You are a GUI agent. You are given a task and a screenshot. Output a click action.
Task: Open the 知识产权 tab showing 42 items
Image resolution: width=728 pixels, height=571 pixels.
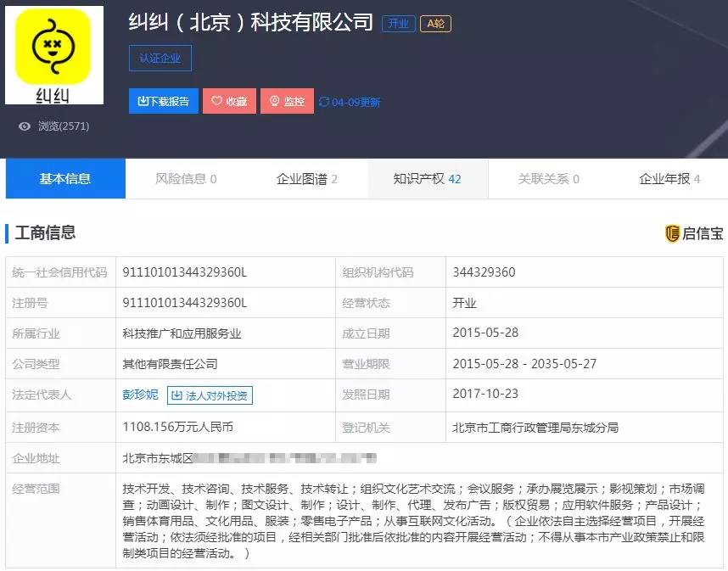[428, 179]
